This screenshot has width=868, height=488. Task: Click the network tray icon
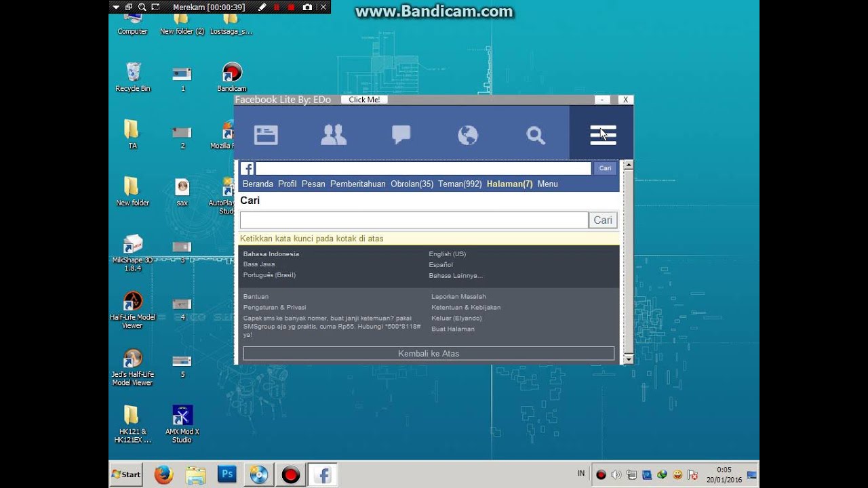(631, 475)
